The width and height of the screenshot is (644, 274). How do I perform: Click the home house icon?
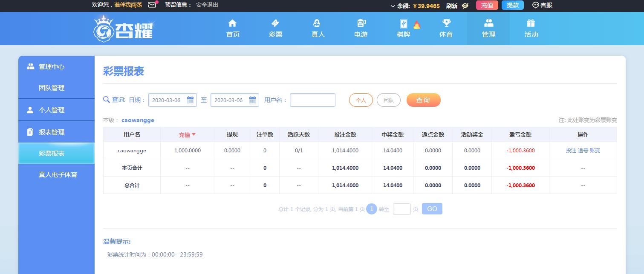click(x=232, y=23)
